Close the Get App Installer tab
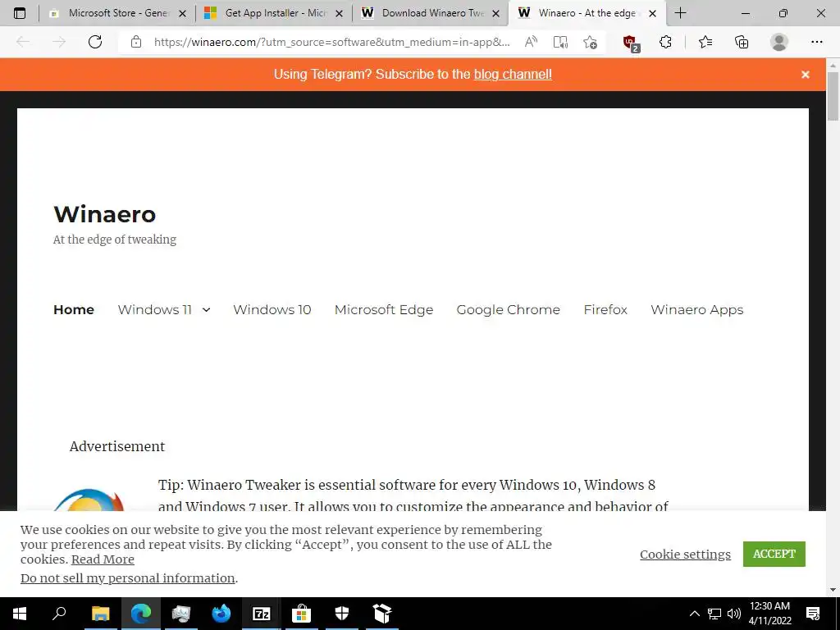Image resolution: width=840 pixels, height=630 pixels. point(339,13)
